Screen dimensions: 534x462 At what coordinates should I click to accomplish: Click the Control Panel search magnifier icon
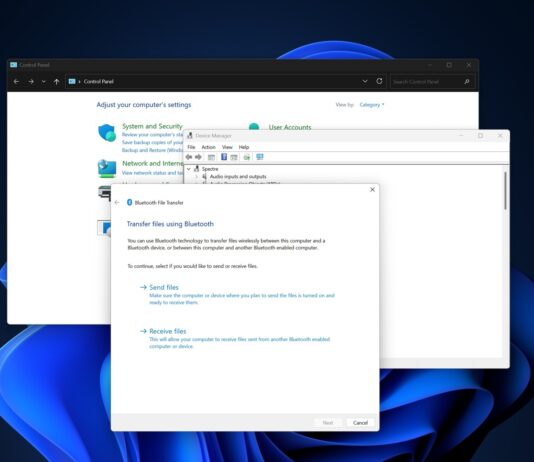(467, 81)
